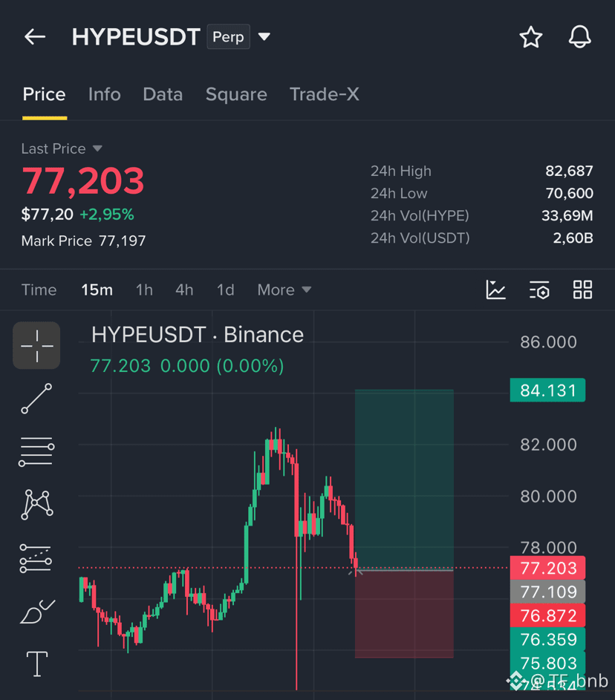Select the long/short position tool

coord(36,558)
